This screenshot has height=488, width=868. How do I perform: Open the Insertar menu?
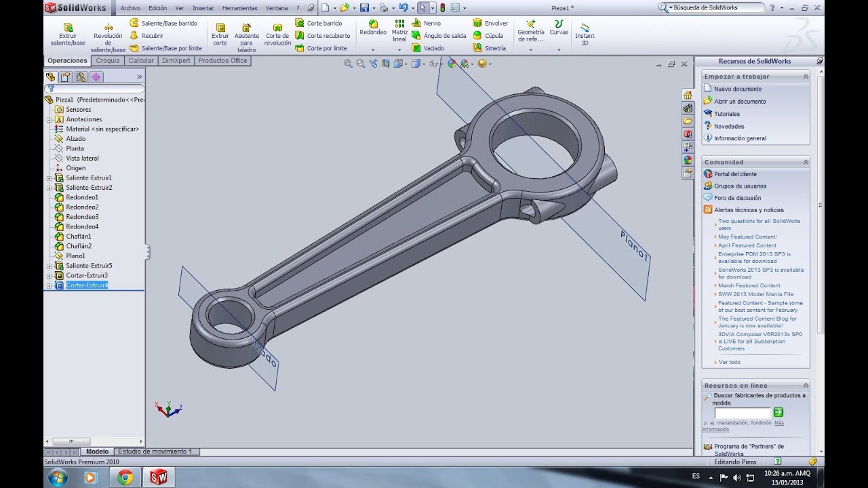203,8
